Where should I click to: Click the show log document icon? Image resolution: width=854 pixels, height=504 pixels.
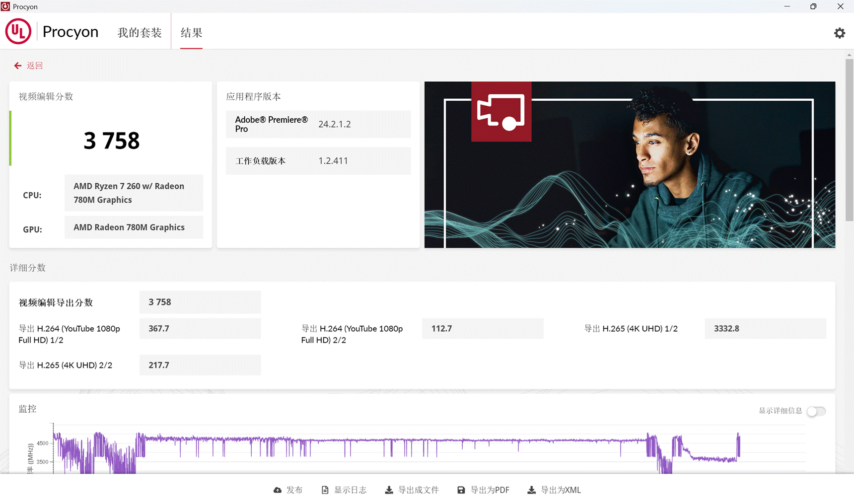[325, 490]
